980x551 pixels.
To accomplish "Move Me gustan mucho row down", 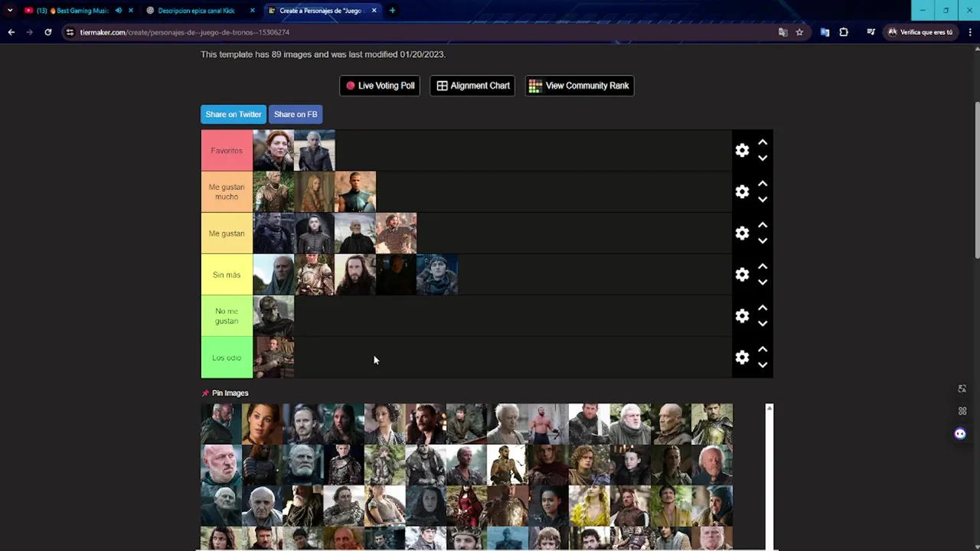I will point(763,200).
